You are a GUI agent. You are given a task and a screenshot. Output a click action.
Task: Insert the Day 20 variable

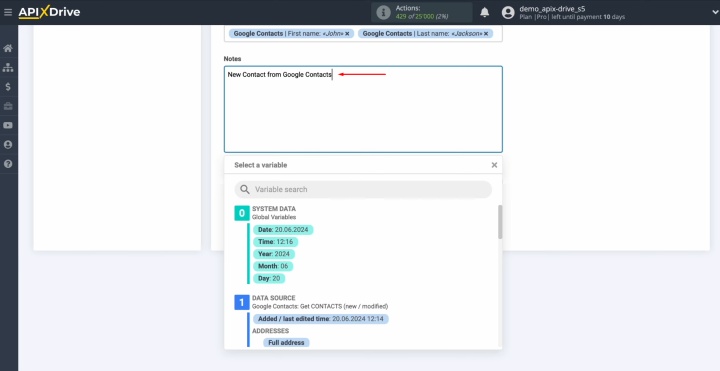269,278
